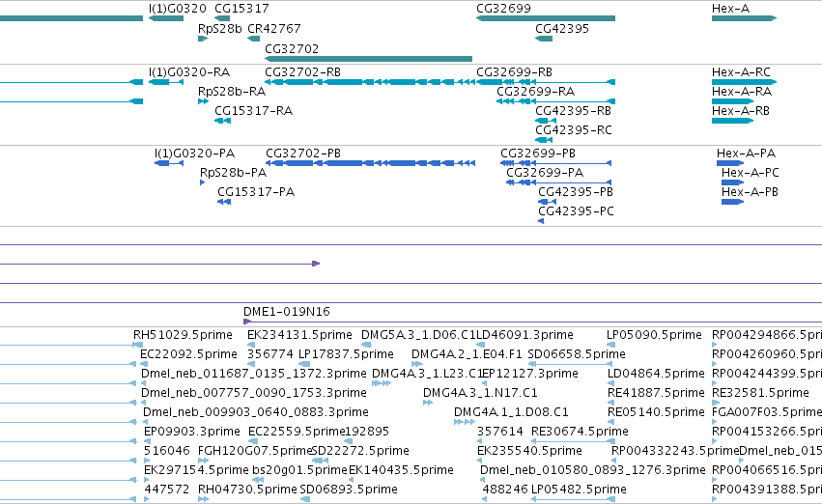Click transcript label CG32699-RB
The image size is (822, 504).
tap(514, 71)
